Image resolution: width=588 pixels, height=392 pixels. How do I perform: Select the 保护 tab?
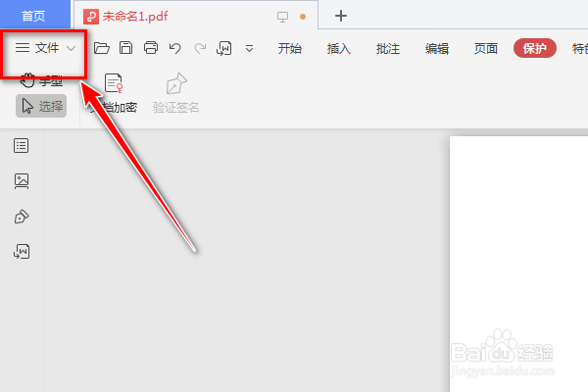[535, 48]
